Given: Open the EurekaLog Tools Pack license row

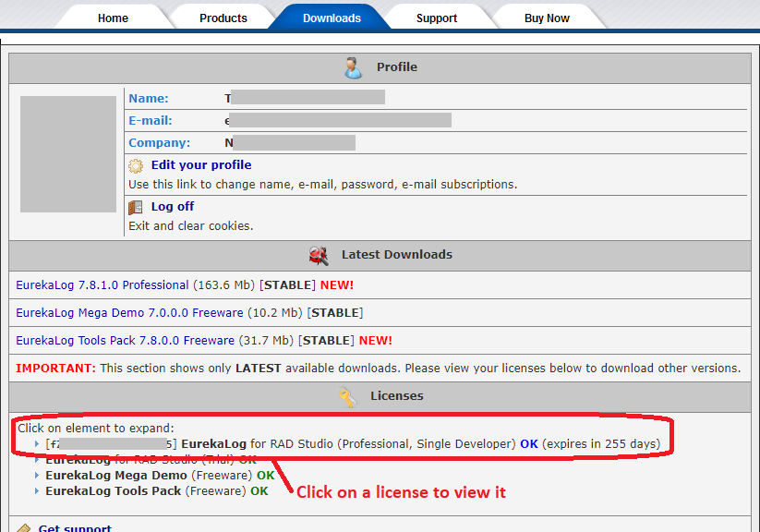Looking at the screenshot, I should click(x=157, y=490).
